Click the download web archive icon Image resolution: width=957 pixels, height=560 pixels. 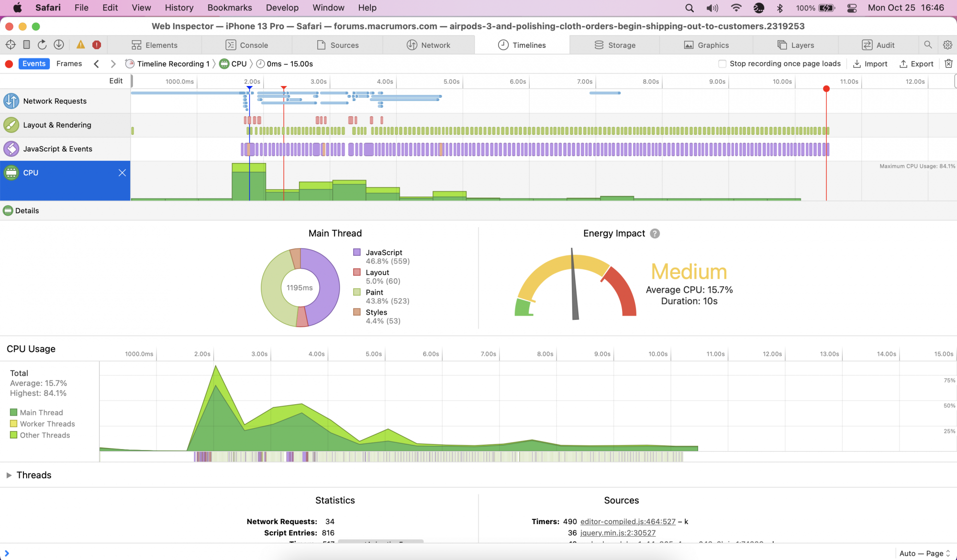59,45
